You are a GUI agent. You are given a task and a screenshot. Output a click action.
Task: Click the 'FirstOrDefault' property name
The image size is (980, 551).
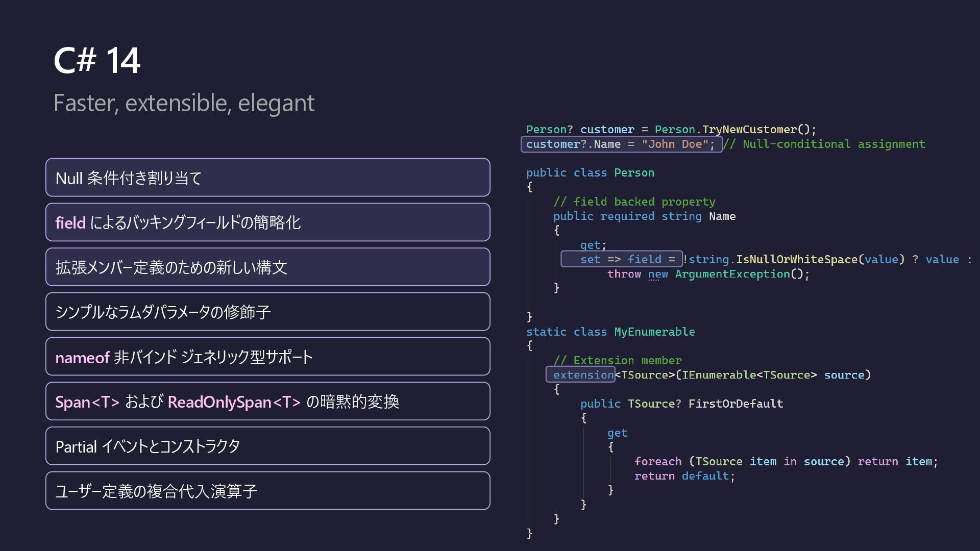tap(735, 404)
